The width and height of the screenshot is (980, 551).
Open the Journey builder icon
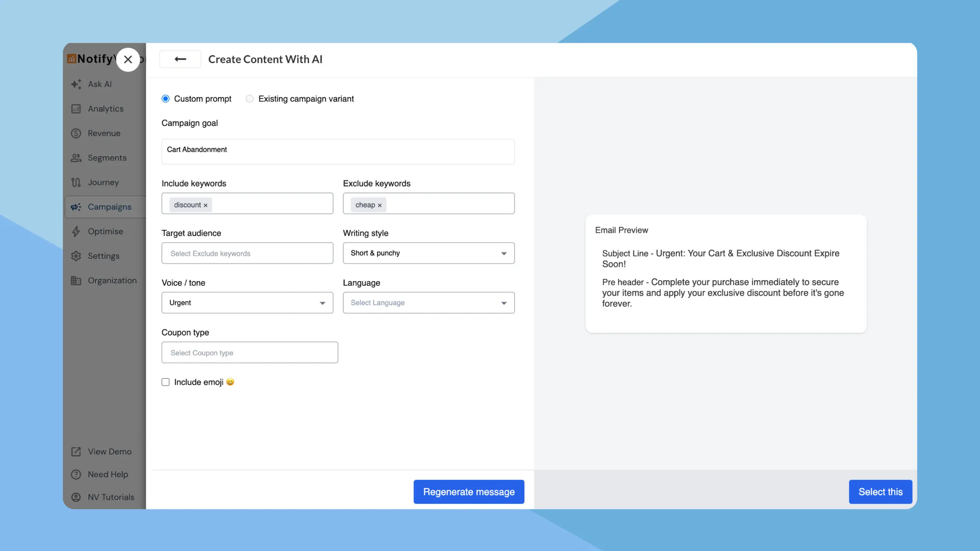pos(76,182)
